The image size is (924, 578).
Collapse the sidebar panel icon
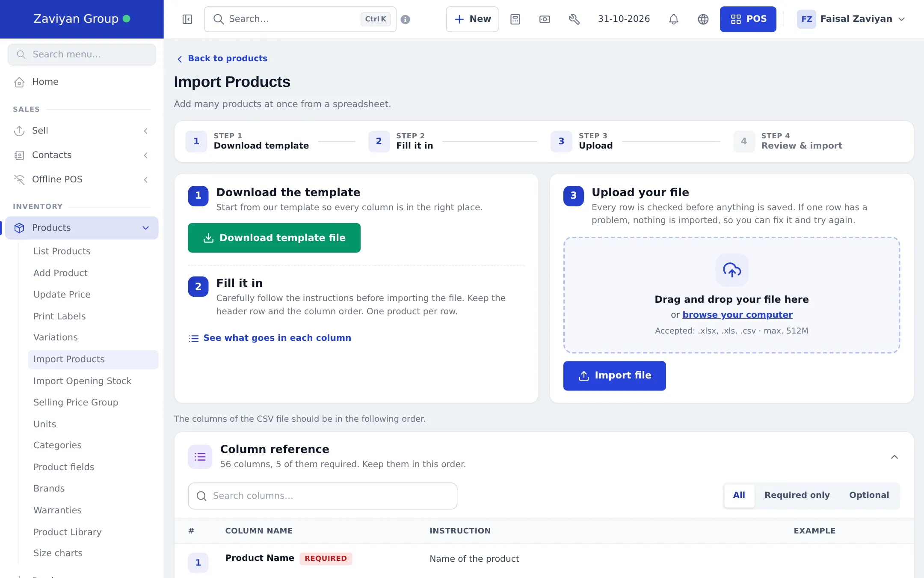(x=187, y=19)
